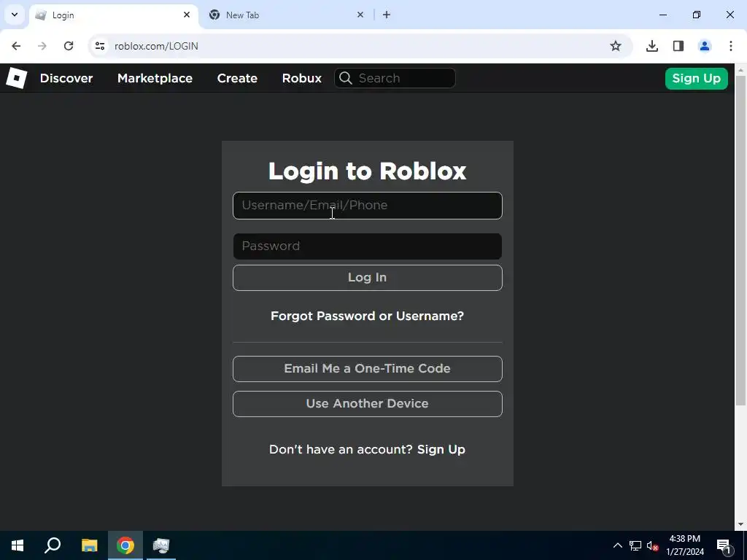The image size is (747, 560).
Task: Go back with the browser back arrow
Action: tap(16, 46)
